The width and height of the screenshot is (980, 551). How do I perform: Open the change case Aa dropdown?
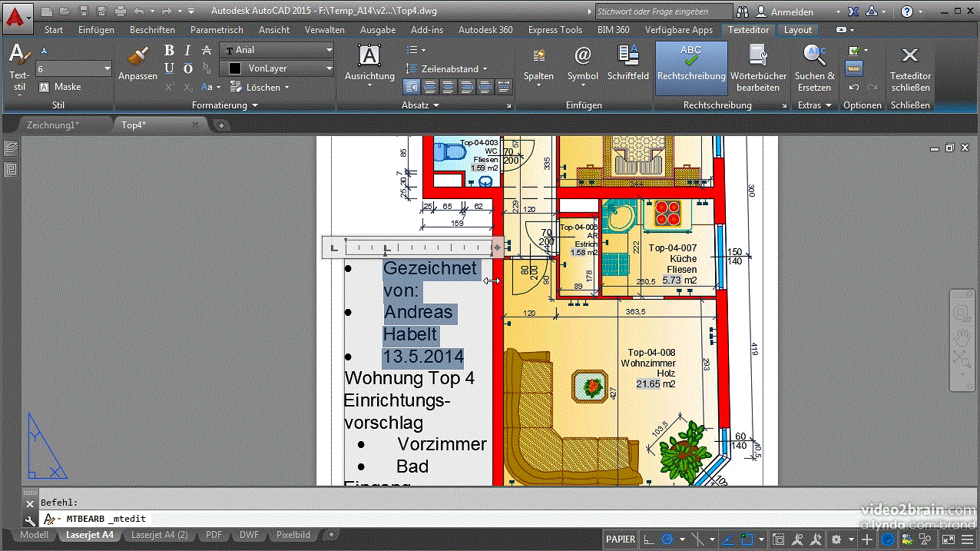pyautogui.click(x=210, y=87)
